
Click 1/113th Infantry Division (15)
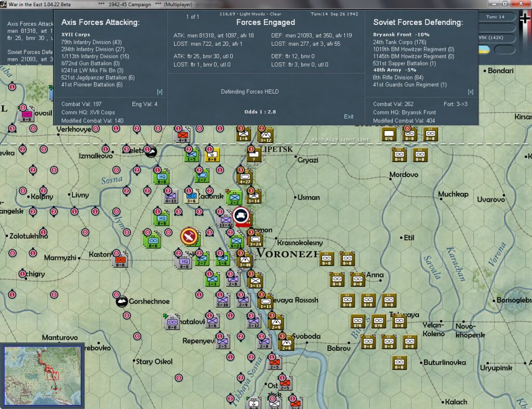95,56
